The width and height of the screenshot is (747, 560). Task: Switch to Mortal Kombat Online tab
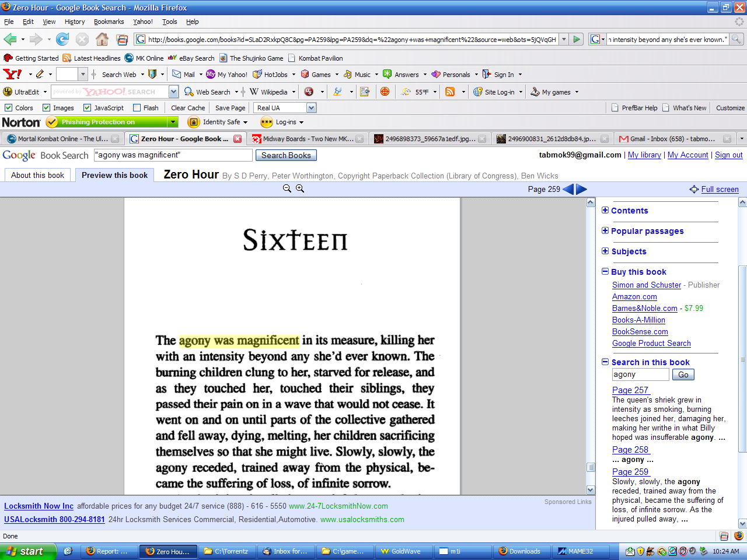click(62, 139)
